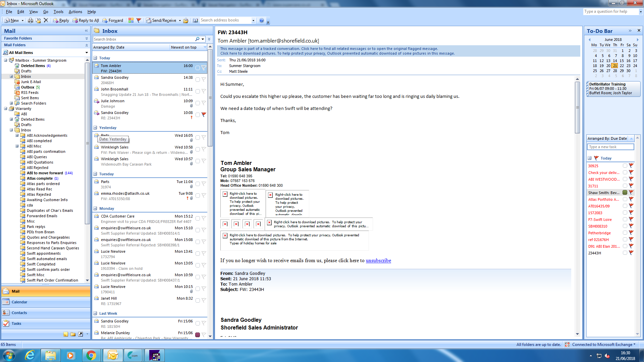Viewport: 644px width, 362px height.
Task: Open the Categorize color squares icon
Action: (x=131, y=20)
